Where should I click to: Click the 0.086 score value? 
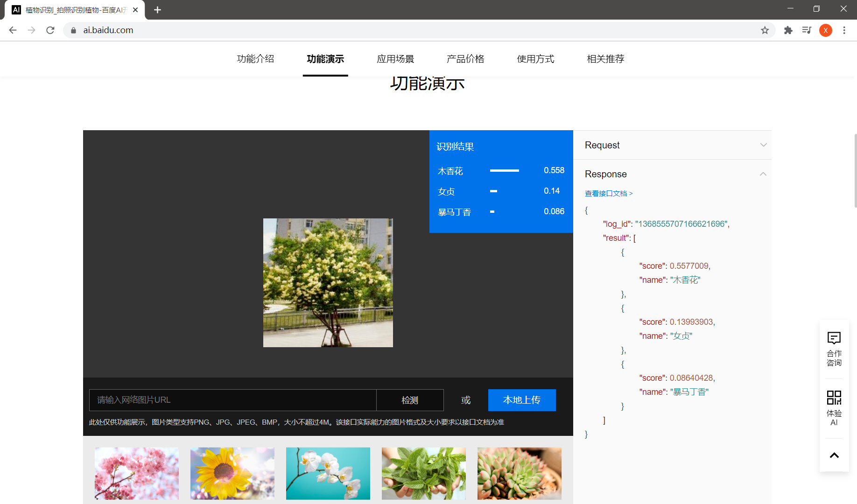pyautogui.click(x=554, y=211)
